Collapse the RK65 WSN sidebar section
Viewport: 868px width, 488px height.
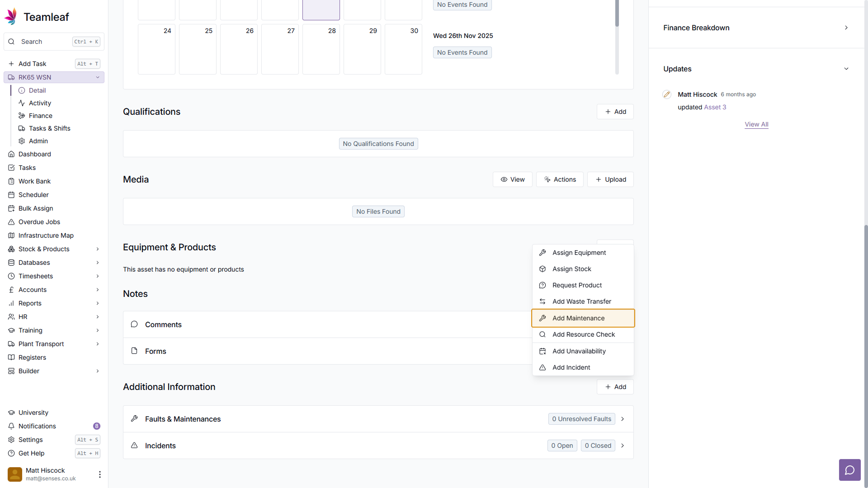coord(97,77)
